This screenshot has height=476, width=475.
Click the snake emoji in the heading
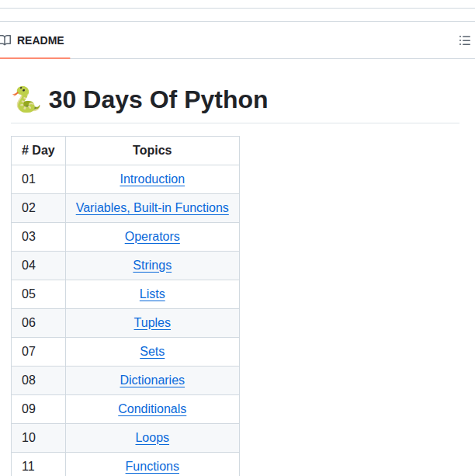[x=26, y=99]
